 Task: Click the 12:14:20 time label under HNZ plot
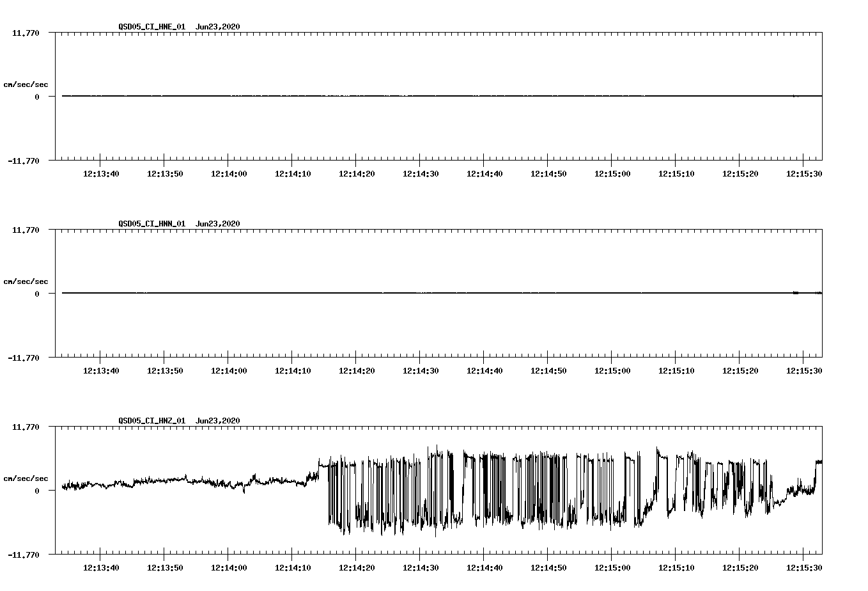[x=357, y=568]
